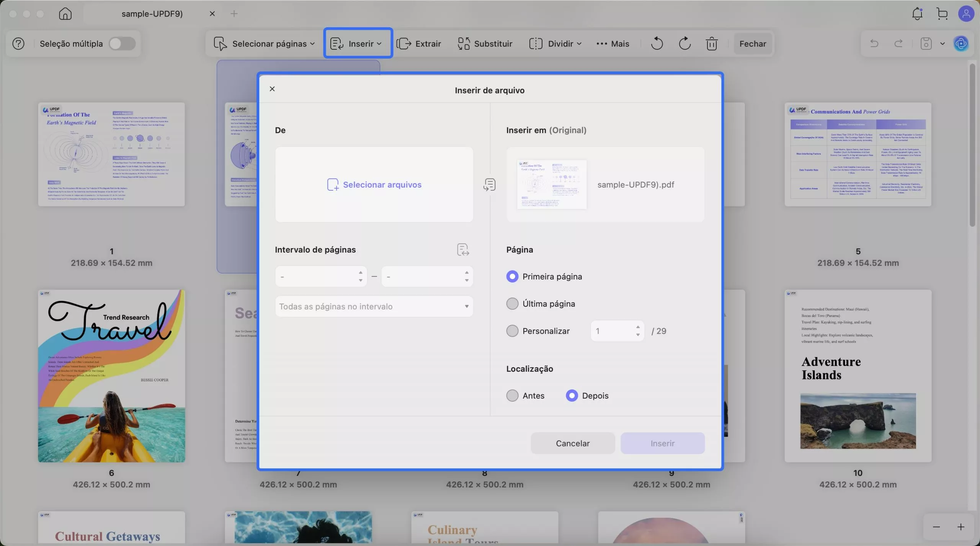980x546 pixels.
Task: Open the notifications bell icon
Action: point(917,14)
